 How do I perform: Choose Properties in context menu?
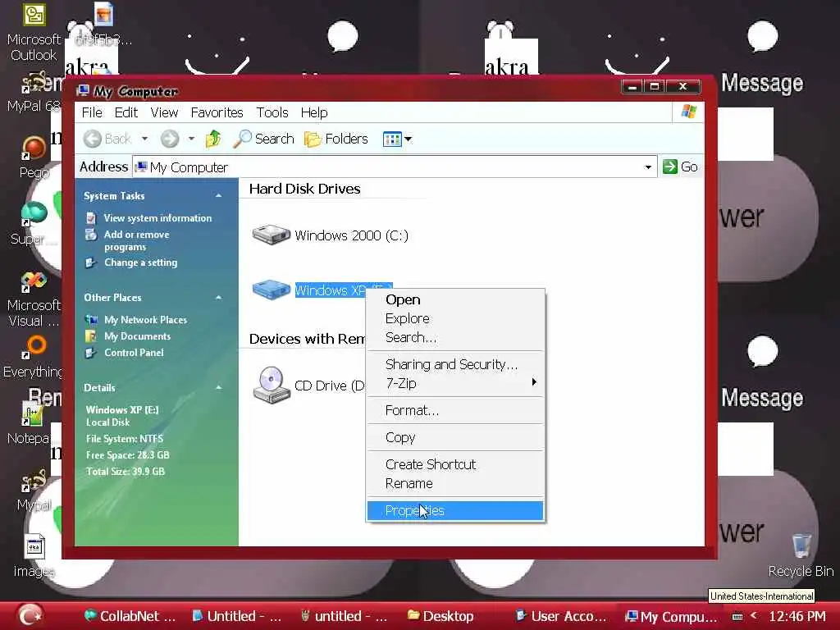454,510
